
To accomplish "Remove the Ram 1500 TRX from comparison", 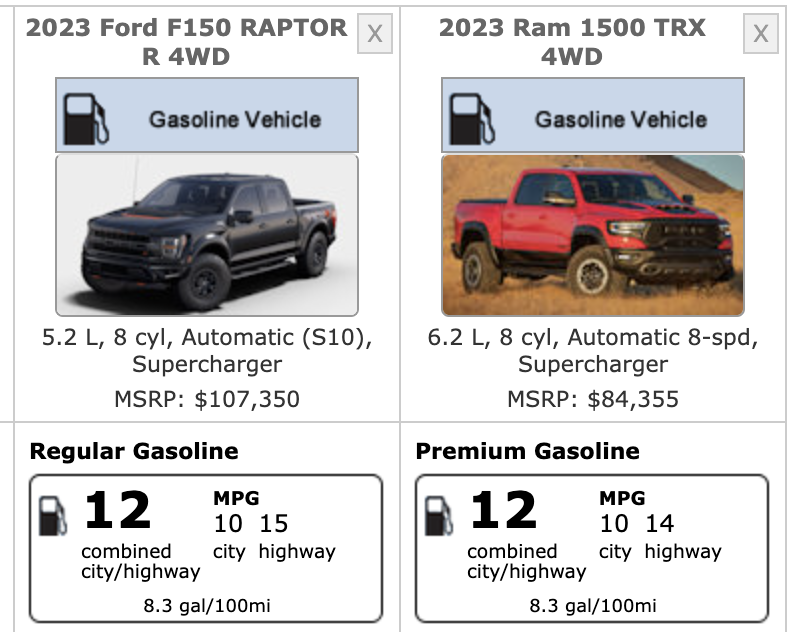I will [760, 34].
